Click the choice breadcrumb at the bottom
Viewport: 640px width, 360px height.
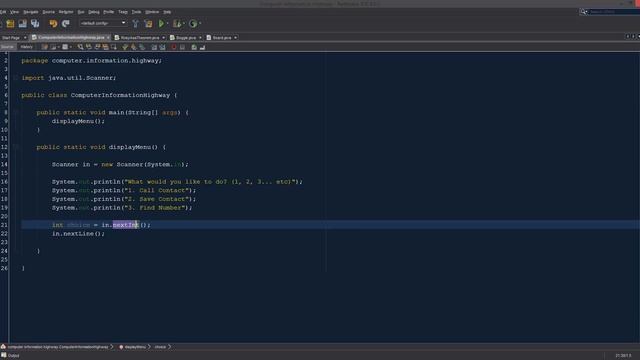(160, 347)
